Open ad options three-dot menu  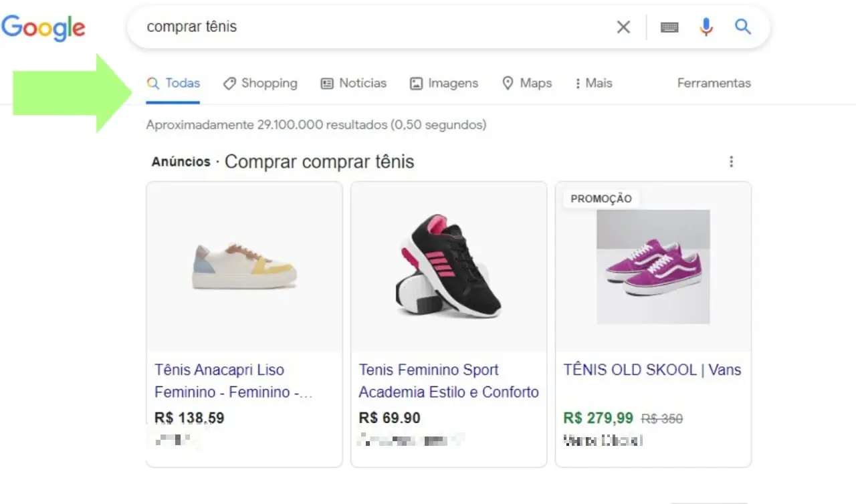pos(731,162)
